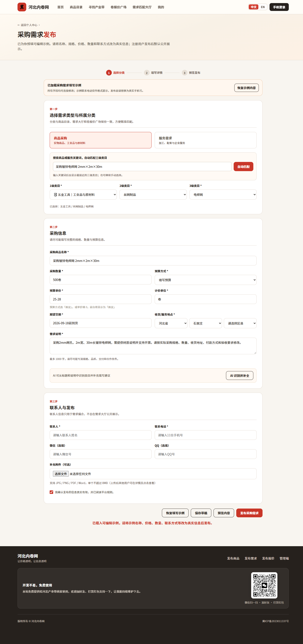Open 首页 in the top navigation
Viewport: 303px width, 644px height.
tap(61, 7)
